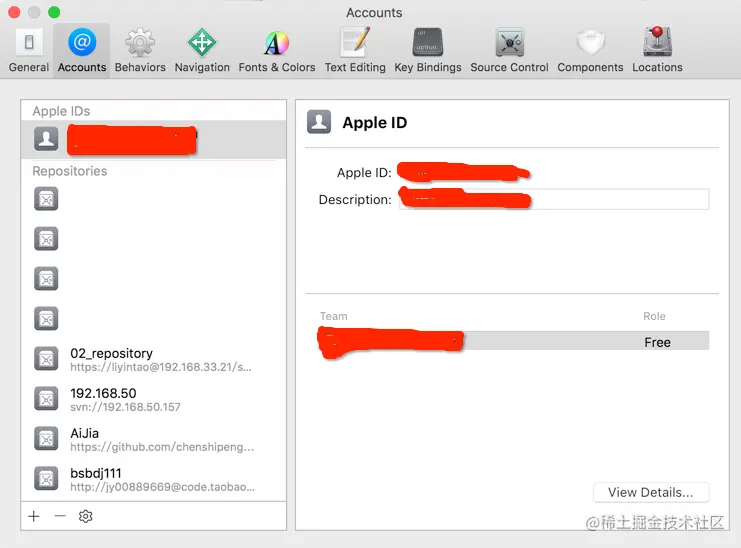The width and height of the screenshot is (741, 548).
Task: Open the General preferences pane
Action: [x=29, y=51]
